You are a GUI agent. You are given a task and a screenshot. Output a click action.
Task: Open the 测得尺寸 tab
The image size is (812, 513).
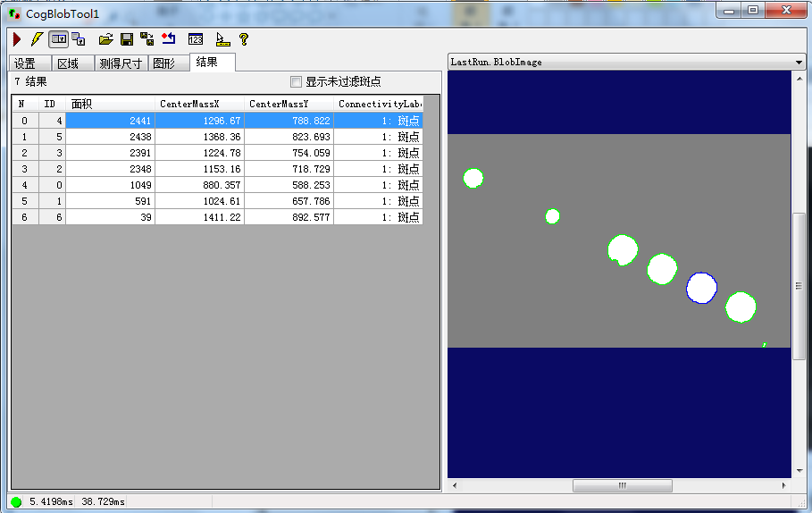(x=120, y=63)
